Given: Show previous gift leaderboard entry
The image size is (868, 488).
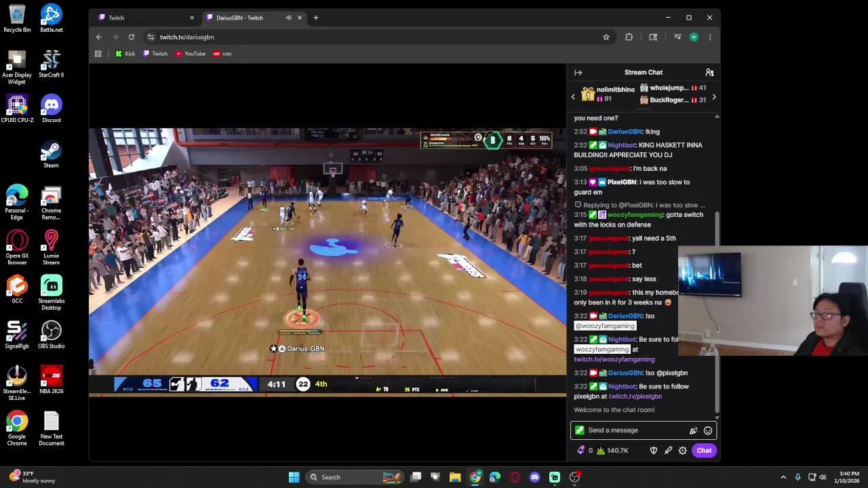Looking at the screenshot, I should click(x=573, y=97).
